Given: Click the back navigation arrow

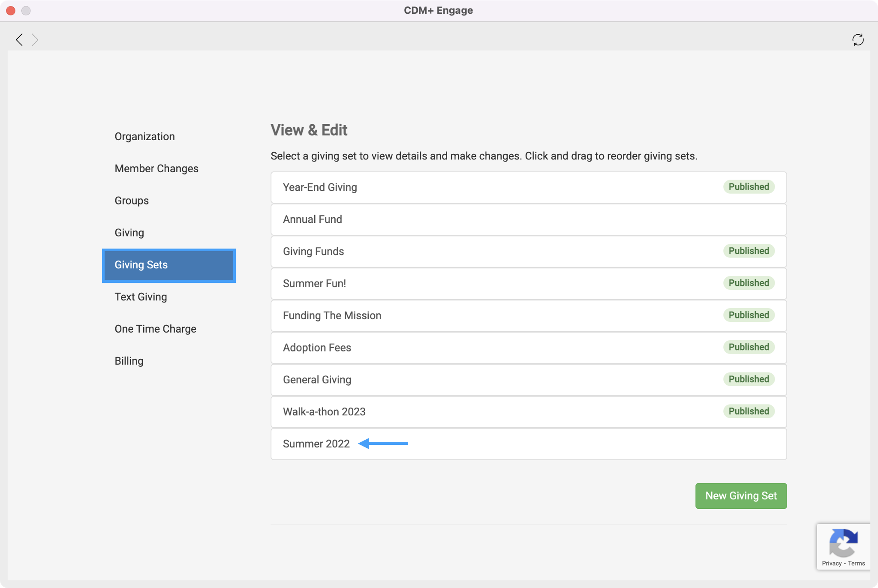Looking at the screenshot, I should point(19,40).
